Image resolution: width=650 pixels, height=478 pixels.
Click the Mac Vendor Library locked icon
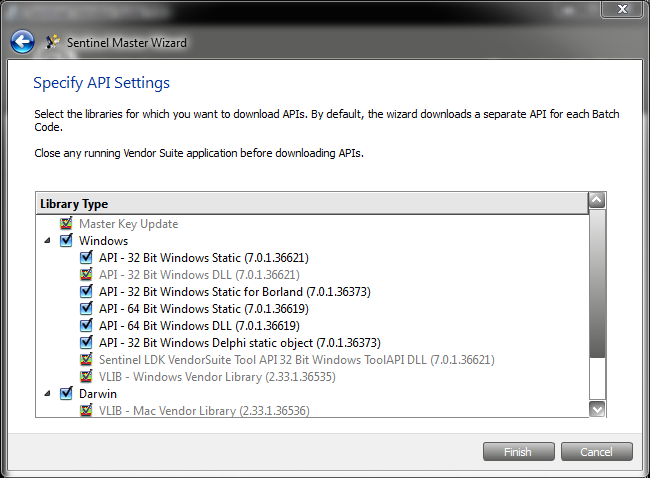pos(87,410)
